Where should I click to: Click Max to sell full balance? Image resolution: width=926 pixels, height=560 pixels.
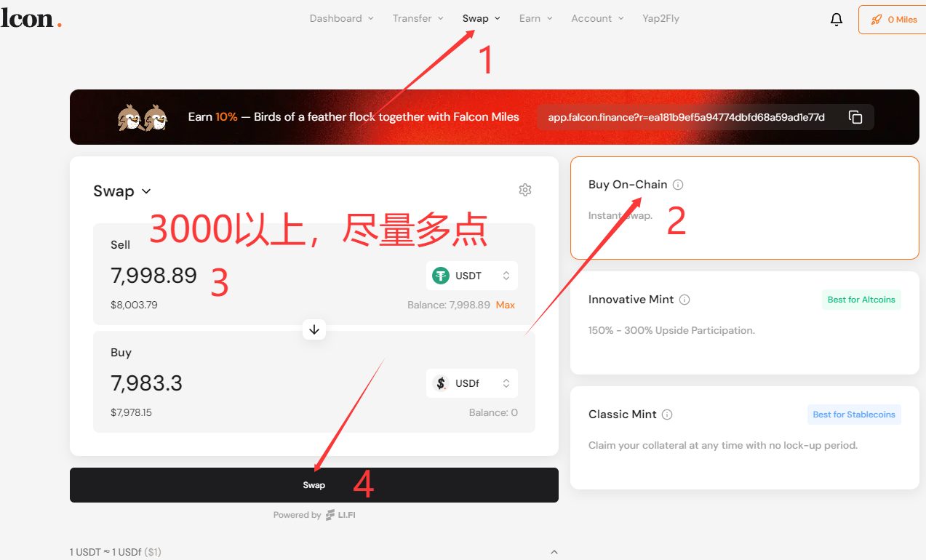(506, 305)
